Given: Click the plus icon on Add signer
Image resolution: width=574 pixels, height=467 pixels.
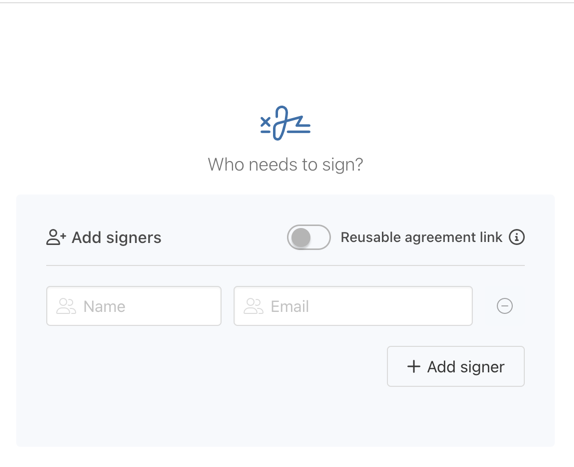Looking at the screenshot, I should pos(414,366).
